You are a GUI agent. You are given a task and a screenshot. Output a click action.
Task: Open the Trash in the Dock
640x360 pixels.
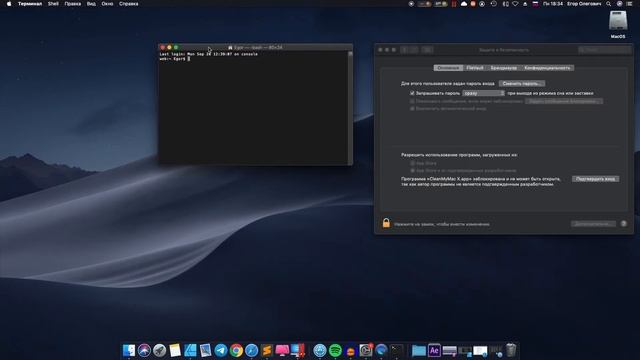pyautogui.click(x=511, y=350)
